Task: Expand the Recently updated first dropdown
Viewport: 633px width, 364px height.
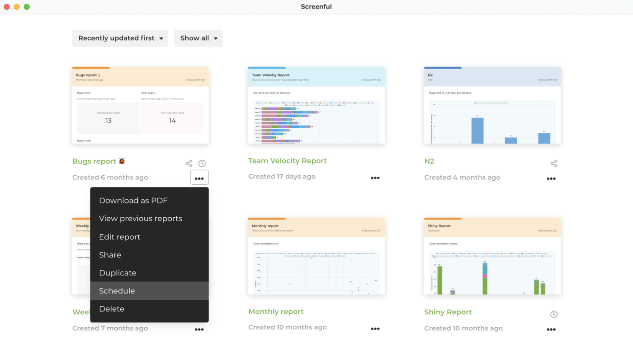Action: point(120,38)
